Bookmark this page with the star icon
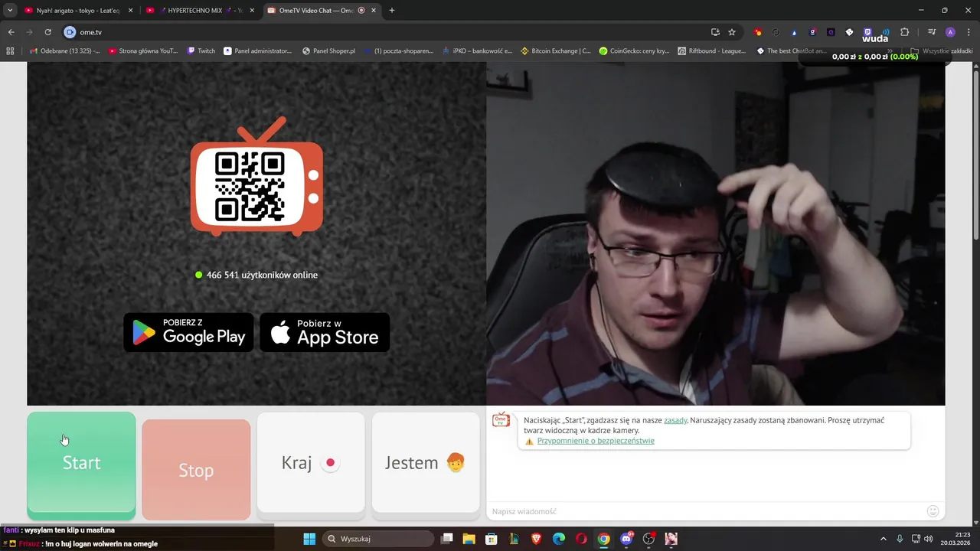Viewport: 980px width, 551px height. coord(732,32)
